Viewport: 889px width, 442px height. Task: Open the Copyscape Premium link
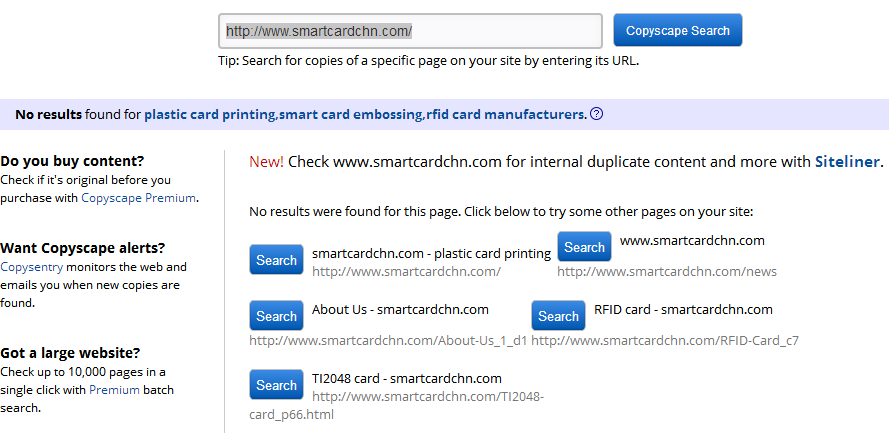[139, 198]
